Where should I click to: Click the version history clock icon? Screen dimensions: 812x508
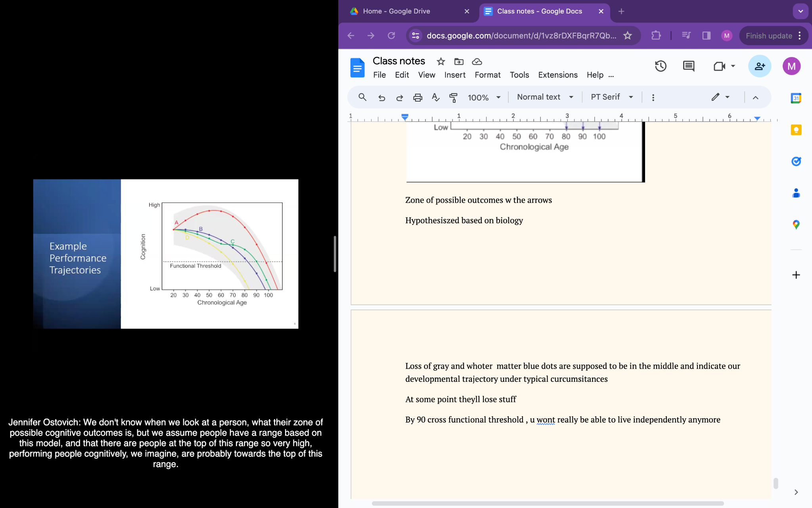[660, 66]
